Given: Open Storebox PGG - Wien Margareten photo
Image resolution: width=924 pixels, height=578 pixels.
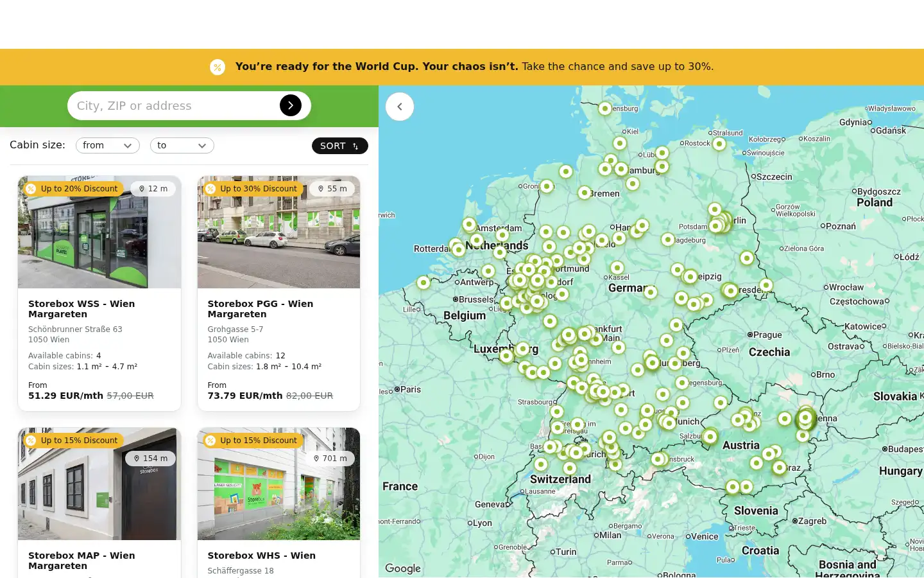Looking at the screenshot, I should pyautogui.click(x=278, y=232).
